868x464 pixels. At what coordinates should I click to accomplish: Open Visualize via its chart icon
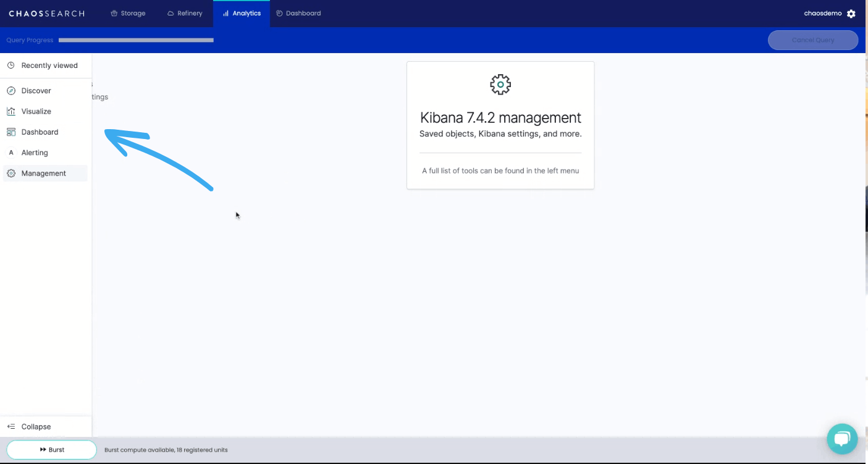click(x=11, y=111)
